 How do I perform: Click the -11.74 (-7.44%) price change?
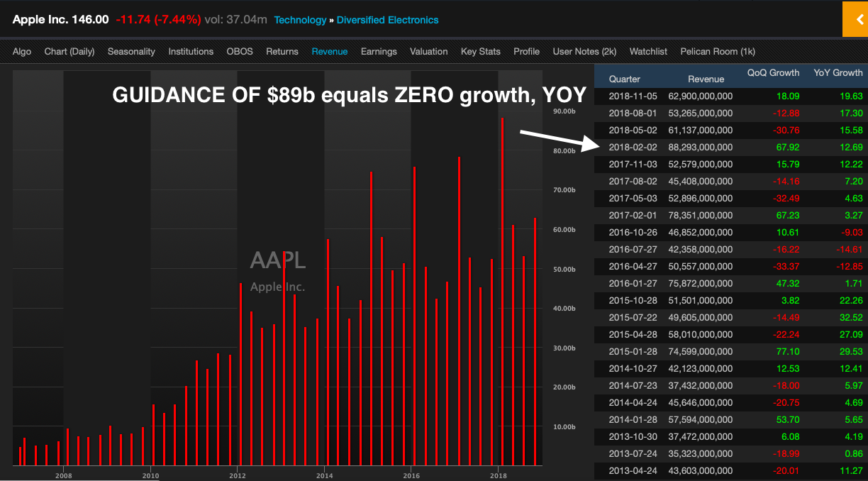158,20
